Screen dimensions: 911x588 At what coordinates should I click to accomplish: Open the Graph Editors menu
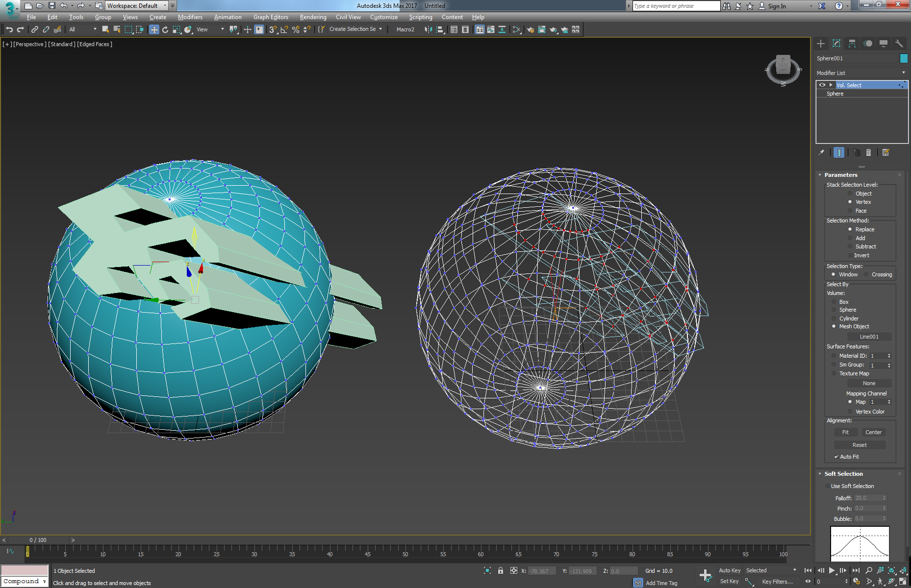coord(271,17)
